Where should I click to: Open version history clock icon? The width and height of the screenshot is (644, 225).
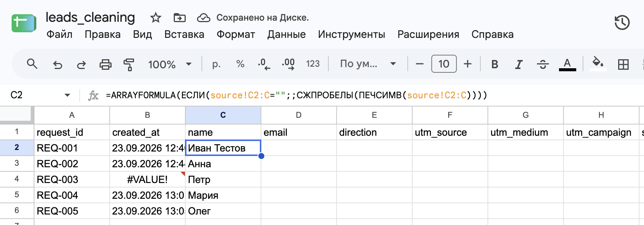click(622, 23)
